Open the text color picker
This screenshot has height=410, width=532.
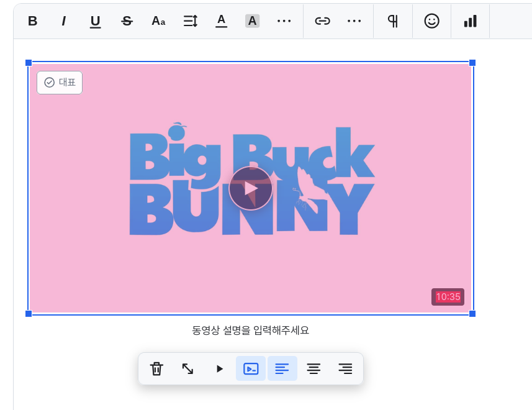(221, 21)
